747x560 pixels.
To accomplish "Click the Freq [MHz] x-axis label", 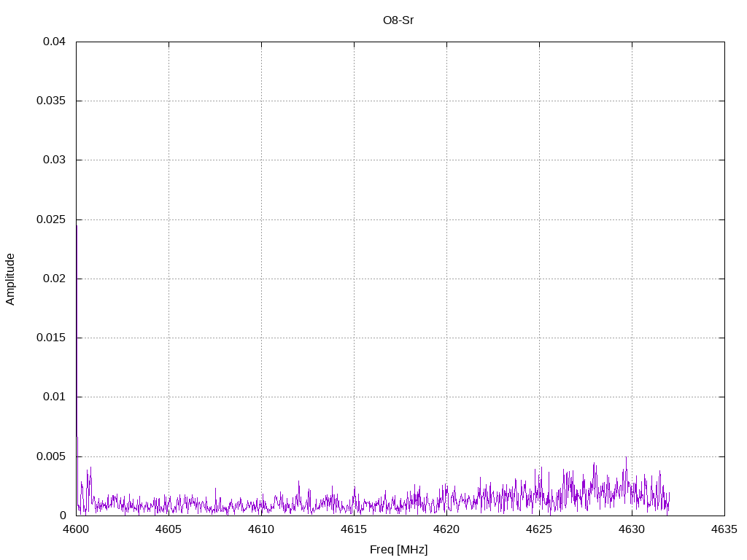I will [399, 549].
